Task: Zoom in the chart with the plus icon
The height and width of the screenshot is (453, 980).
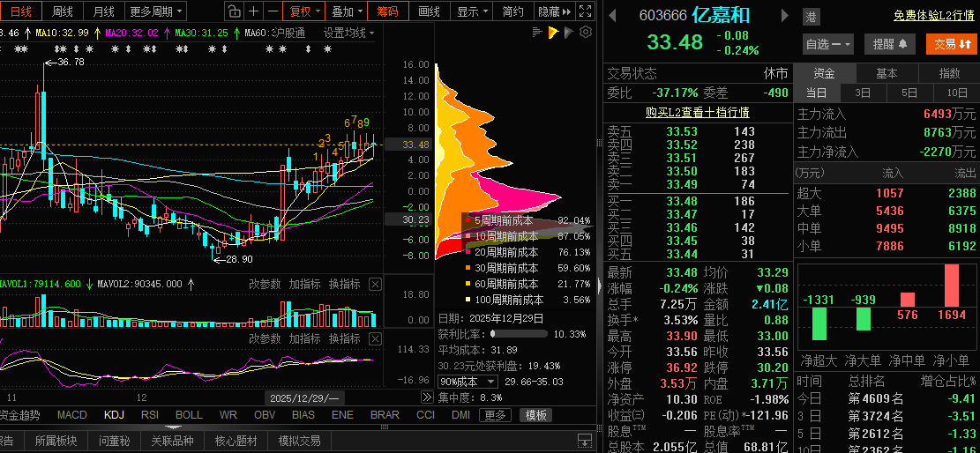Action: click(x=253, y=11)
